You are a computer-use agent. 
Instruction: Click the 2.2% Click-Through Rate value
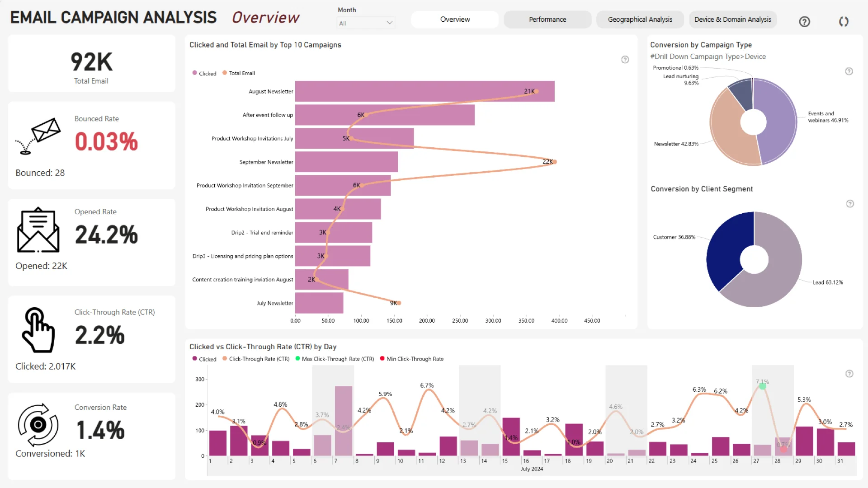pos(100,335)
